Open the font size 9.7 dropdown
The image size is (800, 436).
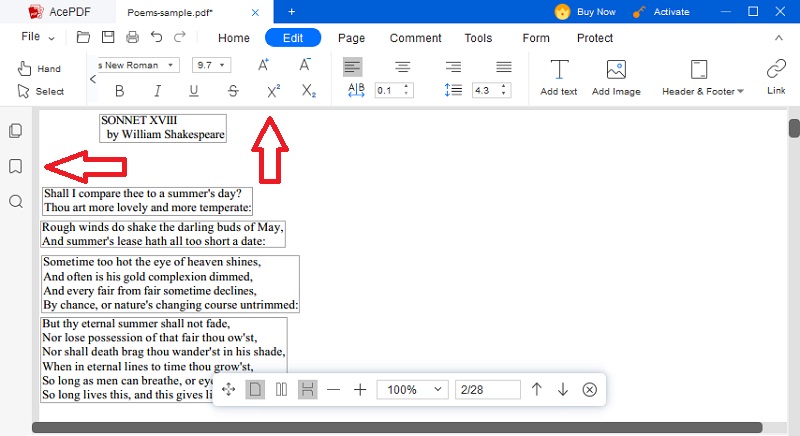coord(222,65)
